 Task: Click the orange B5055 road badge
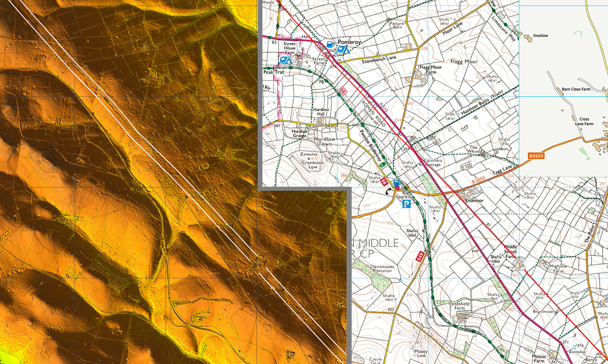[x=536, y=156]
